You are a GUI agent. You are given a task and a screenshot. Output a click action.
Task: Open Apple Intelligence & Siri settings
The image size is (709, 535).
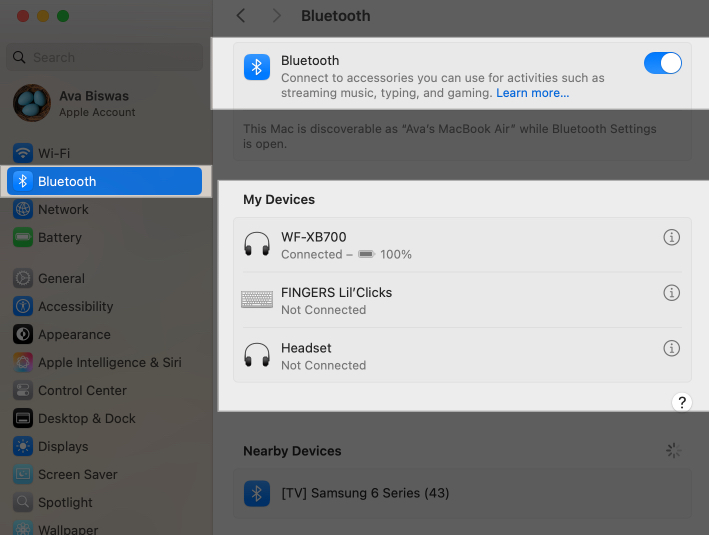tap(104, 363)
